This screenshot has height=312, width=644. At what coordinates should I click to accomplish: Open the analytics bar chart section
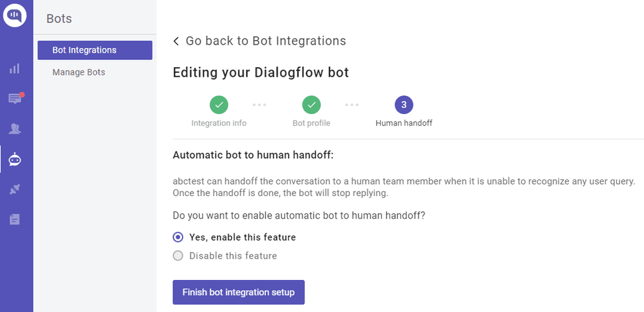point(15,68)
